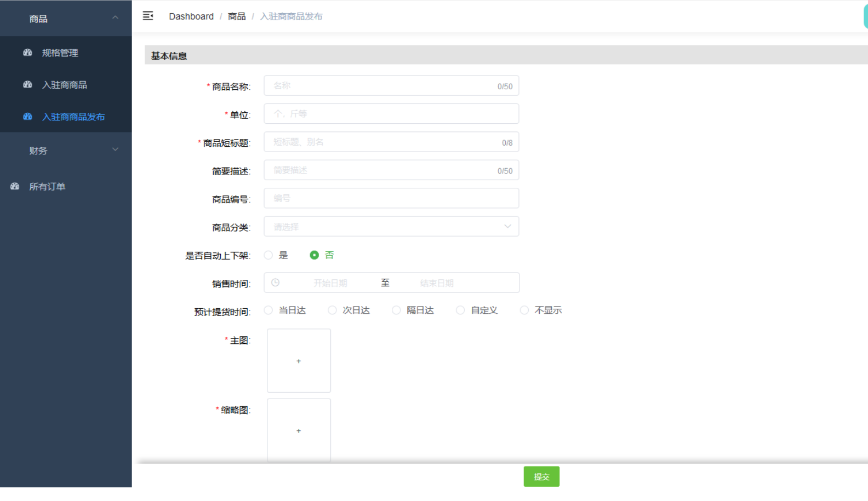Click the clock icon in 销售时间 field

[x=276, y=283]
